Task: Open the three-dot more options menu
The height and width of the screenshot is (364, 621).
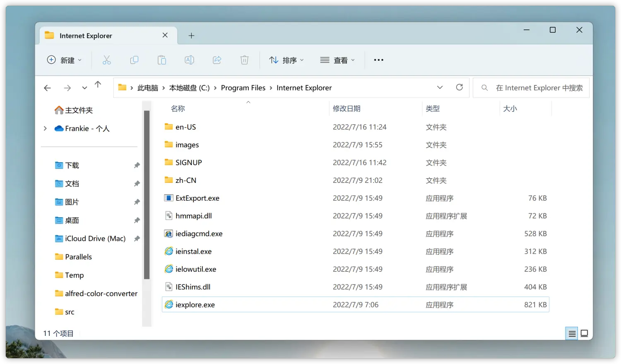Action: [x=378, y=60]
